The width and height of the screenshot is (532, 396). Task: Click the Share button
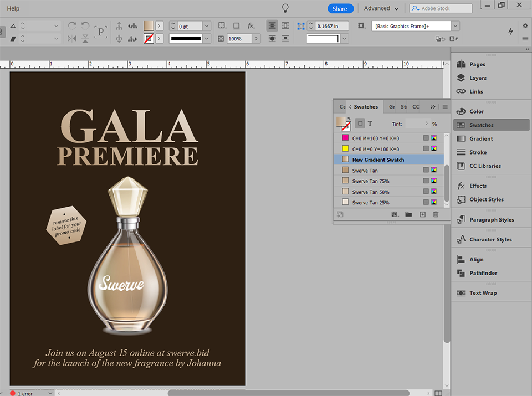(340, 8)
